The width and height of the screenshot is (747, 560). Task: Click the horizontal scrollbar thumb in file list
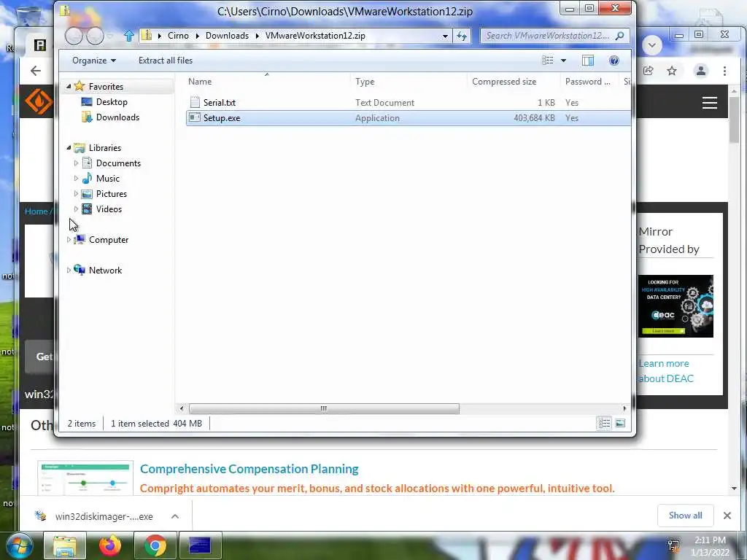pyautogui.click(x=324, y=408)
